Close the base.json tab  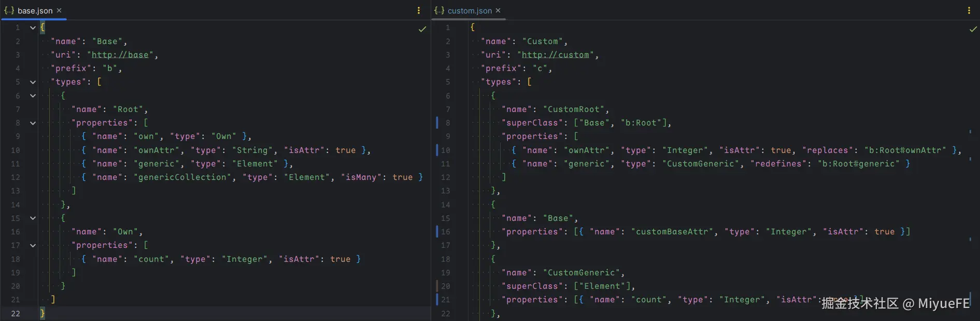click(59, 10)
